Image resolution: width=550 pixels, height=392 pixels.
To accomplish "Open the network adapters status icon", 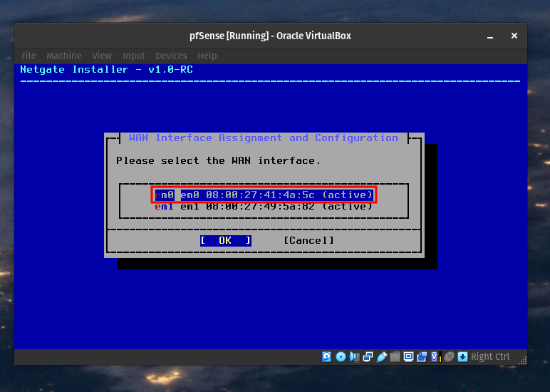I will click(x=368, y=357).
